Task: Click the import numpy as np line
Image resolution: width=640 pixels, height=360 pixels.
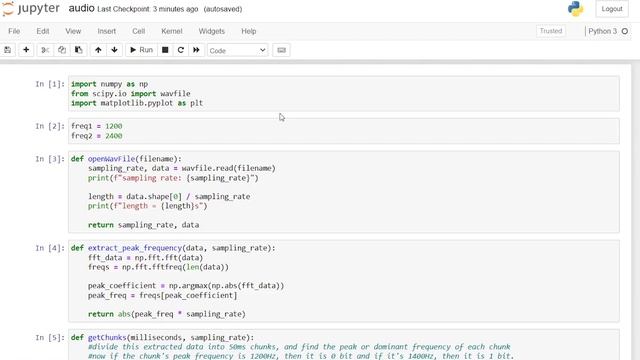Action: (x=109, y=84)
